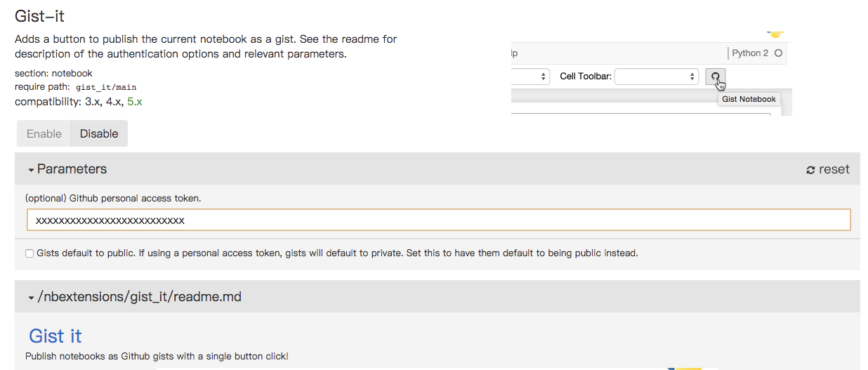Disable the Gist-it extension
The image size is (868, 370).
[99, 133]
